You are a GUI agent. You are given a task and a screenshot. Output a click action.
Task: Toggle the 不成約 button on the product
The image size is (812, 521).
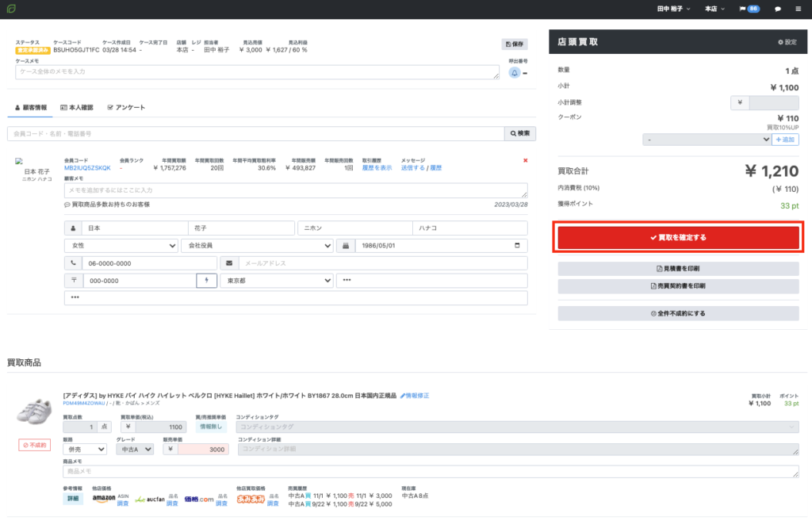pyautogui.click(x=35, y=445)
